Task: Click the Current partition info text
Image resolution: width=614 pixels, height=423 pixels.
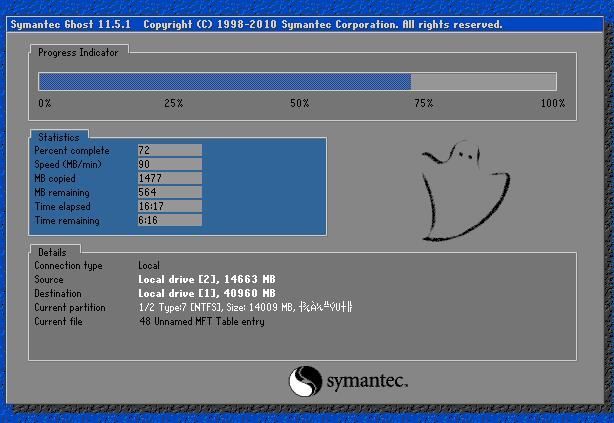Action: [245, 308]
